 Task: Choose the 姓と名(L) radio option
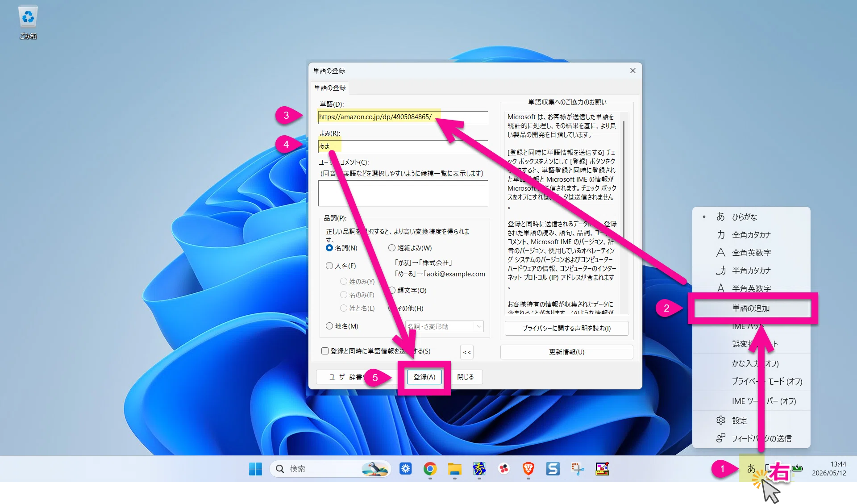pyautogui.click(x=344, y=308)
